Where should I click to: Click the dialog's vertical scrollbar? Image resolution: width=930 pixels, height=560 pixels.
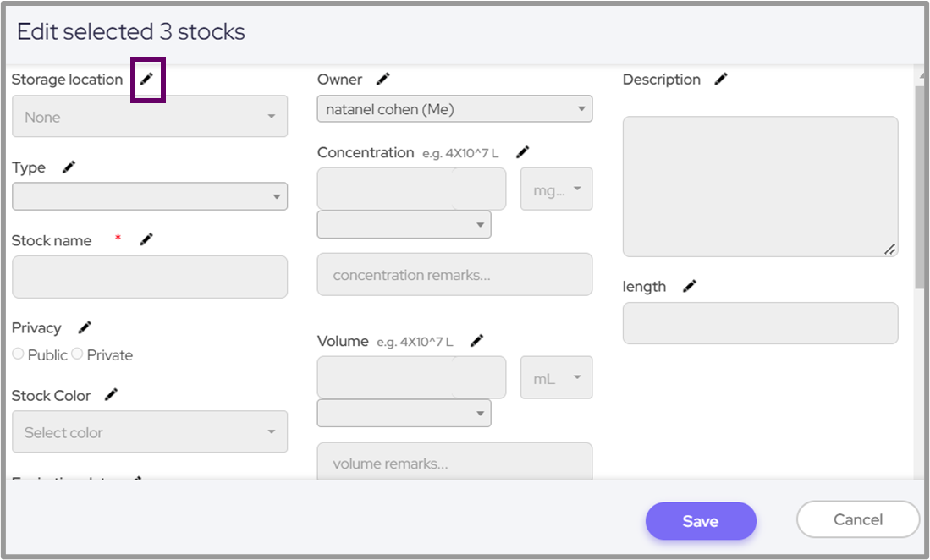tap(922, 186)
